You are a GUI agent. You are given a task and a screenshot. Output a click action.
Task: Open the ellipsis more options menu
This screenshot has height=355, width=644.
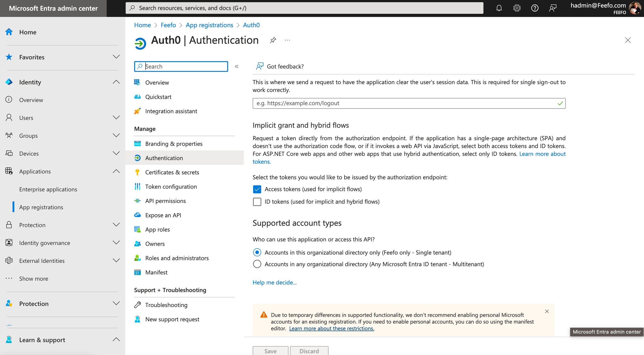pyautogui.click(x=287, y=40)
